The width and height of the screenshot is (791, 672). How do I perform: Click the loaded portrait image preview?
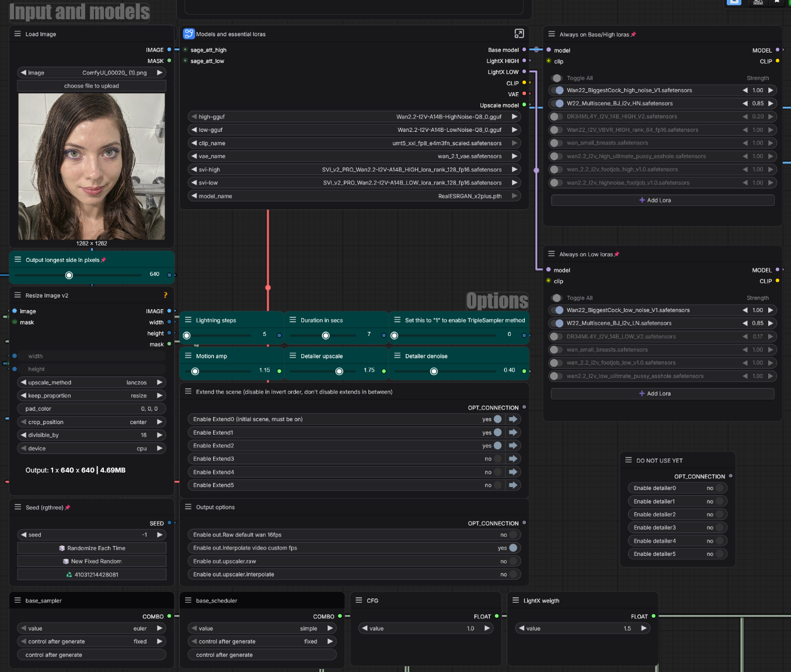point(92,166)
